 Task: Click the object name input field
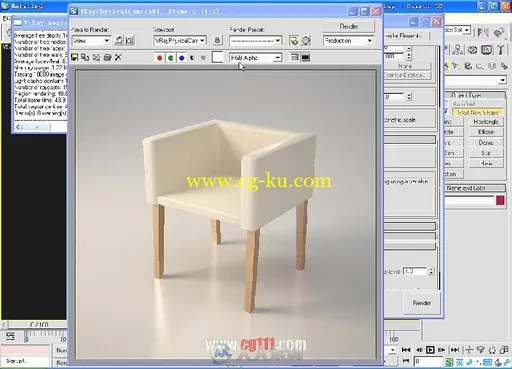(470, 200)
